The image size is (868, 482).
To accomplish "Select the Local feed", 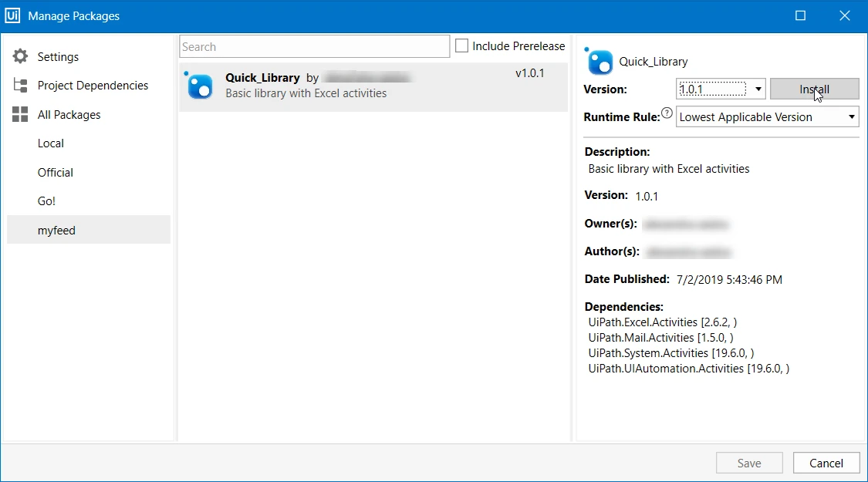I will point(51,143).
